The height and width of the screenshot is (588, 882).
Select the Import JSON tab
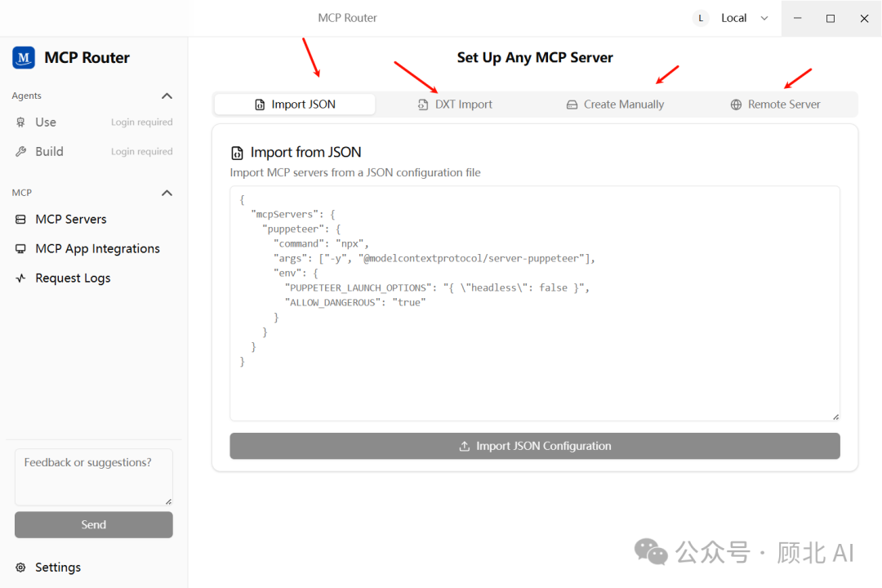(x=295, y=105)
